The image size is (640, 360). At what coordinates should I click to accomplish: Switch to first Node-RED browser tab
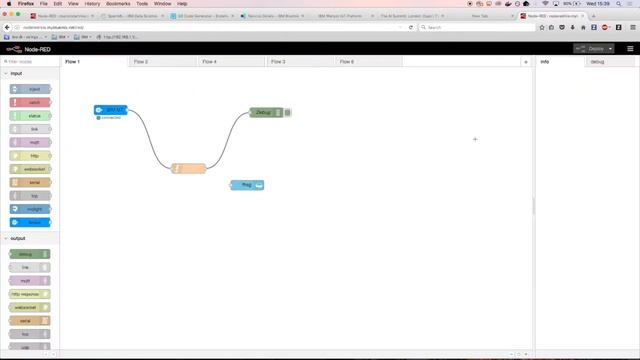(62, 16)
